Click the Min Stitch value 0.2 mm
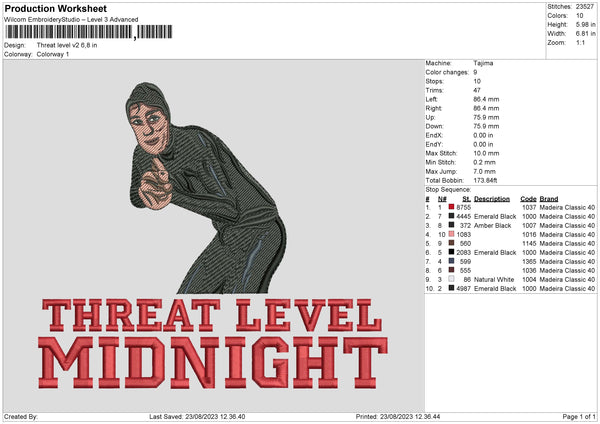The width and height of the screenshot is (600, 424). [x=484, y=162]
